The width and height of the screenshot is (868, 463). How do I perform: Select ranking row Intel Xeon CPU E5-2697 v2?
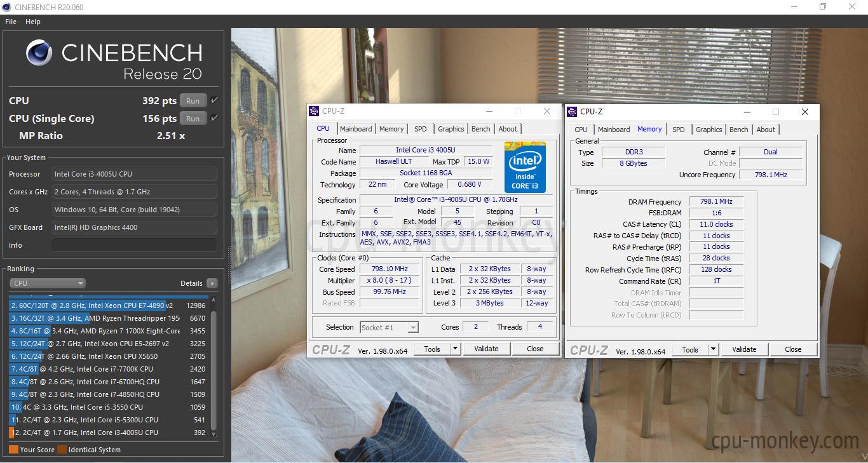click(109, 344)
